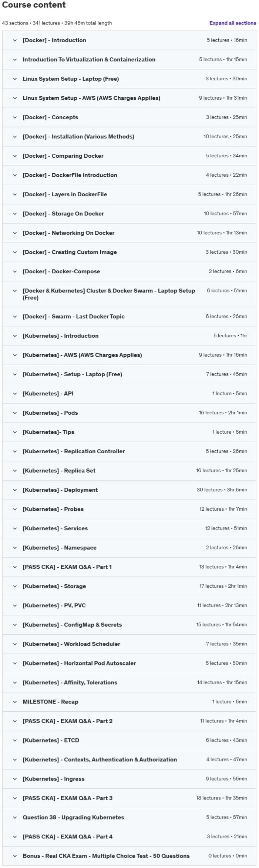Open Question 38 - Upgrading Kubernetes section
Screen dimensions: 259x868
pos(129,817)
